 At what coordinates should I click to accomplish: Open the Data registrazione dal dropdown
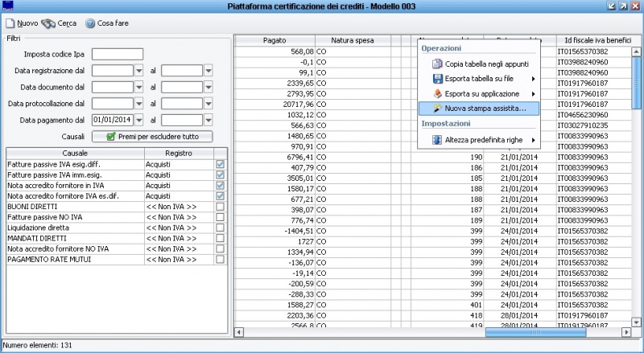138,70
